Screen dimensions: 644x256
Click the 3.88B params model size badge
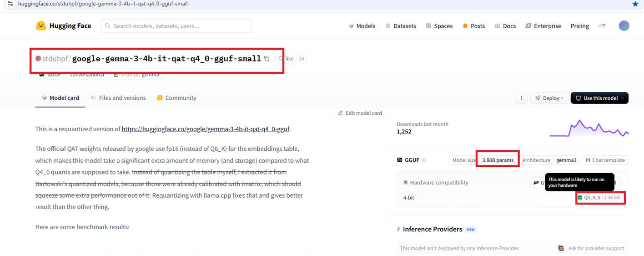point(498,160)
